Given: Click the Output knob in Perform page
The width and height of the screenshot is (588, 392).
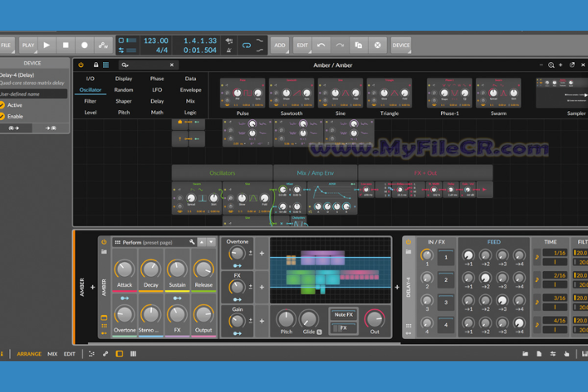Looking at the screenshot, I should [203, 314].
